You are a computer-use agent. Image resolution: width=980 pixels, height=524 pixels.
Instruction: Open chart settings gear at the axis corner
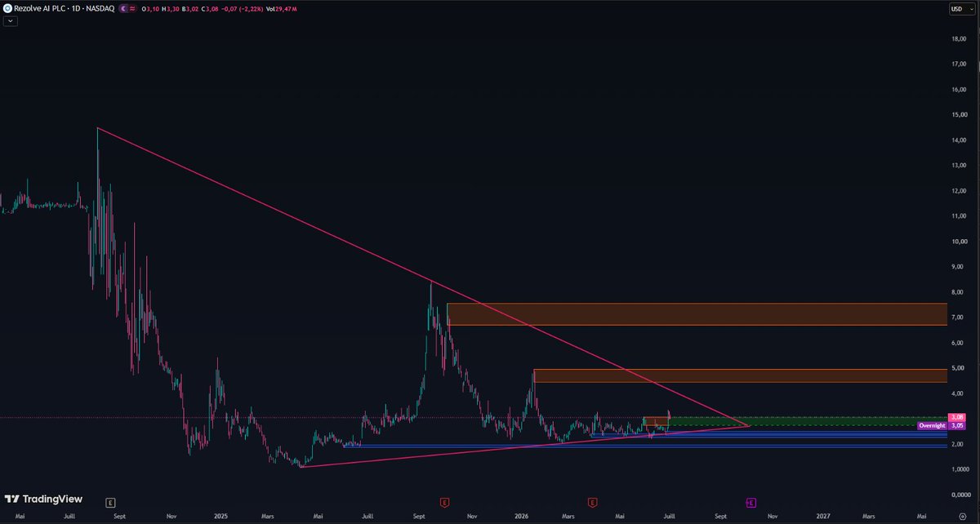coord(963,516)
